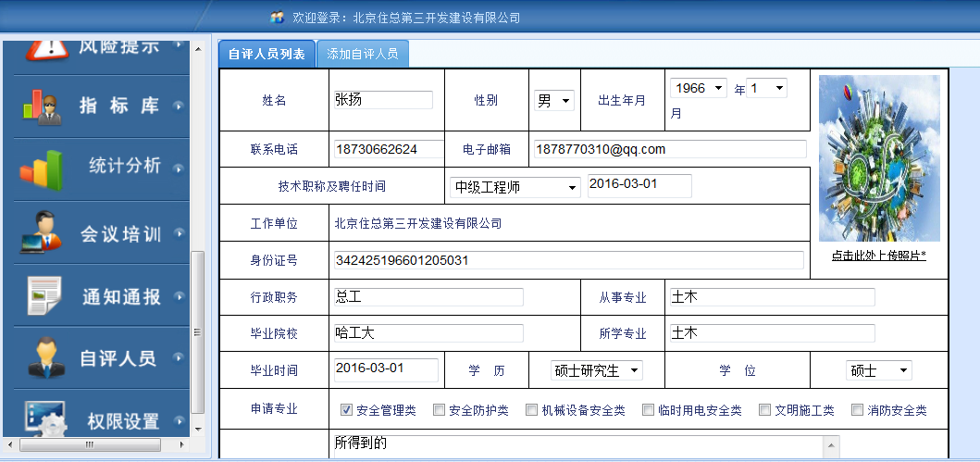The width and height of the screenshot is (980, 462).
Task: Click the 点击此处上传照片 link
Action: click(878, 256)
